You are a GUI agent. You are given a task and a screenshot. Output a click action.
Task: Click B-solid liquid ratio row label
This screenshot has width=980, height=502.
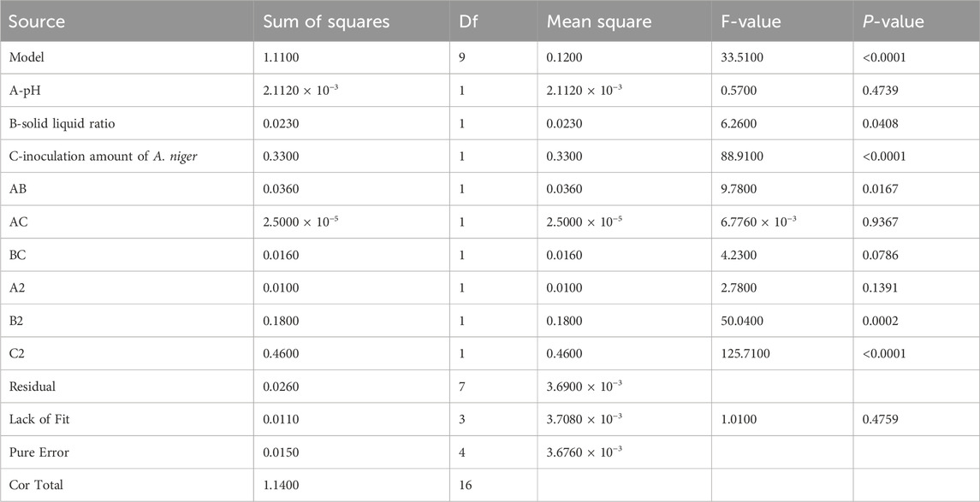tap(62, 124)
